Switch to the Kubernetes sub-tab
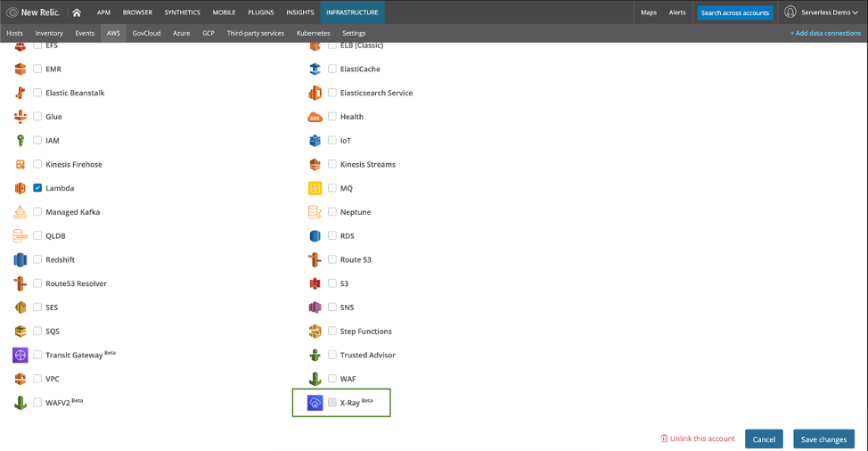The image size is (868, 451). 314,33
